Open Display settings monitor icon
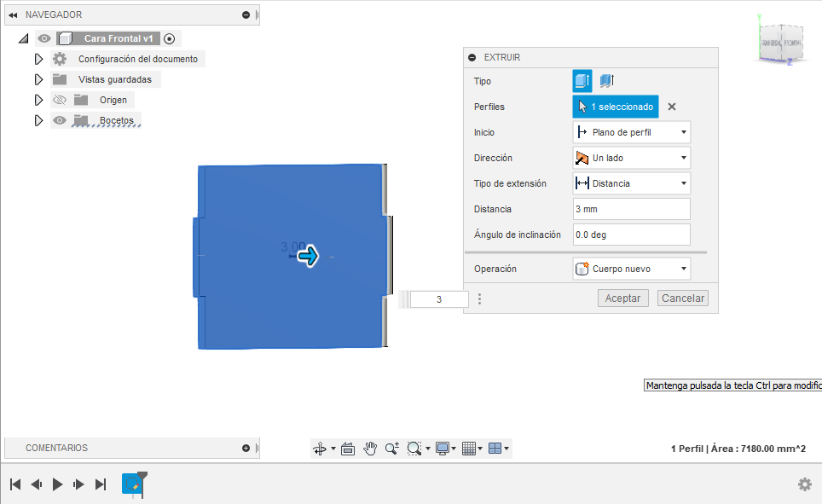 click(443, 449)
